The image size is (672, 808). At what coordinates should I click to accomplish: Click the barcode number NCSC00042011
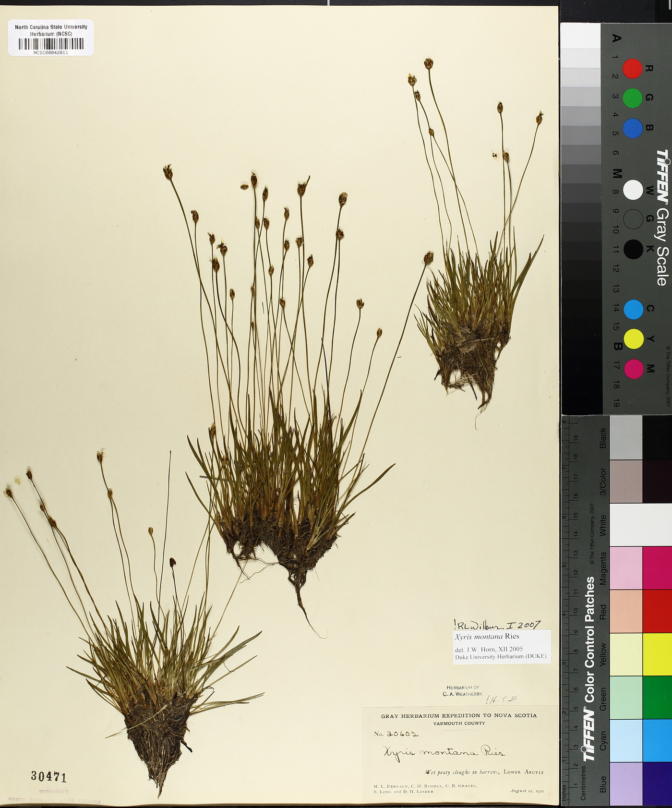(x=51, y=52)
